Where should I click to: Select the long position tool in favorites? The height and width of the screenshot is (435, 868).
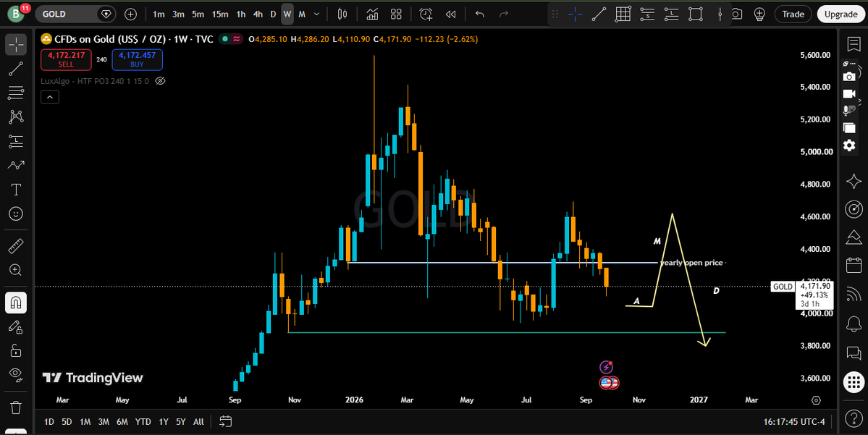click(x=672, y=14)
